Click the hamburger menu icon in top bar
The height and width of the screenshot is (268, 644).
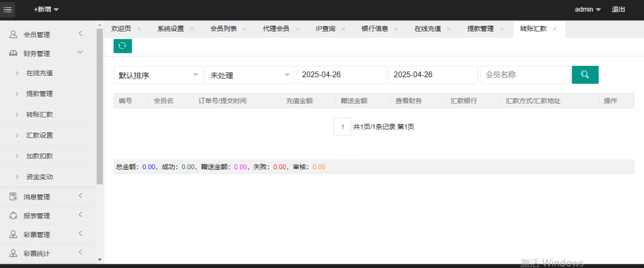[7, 9]
